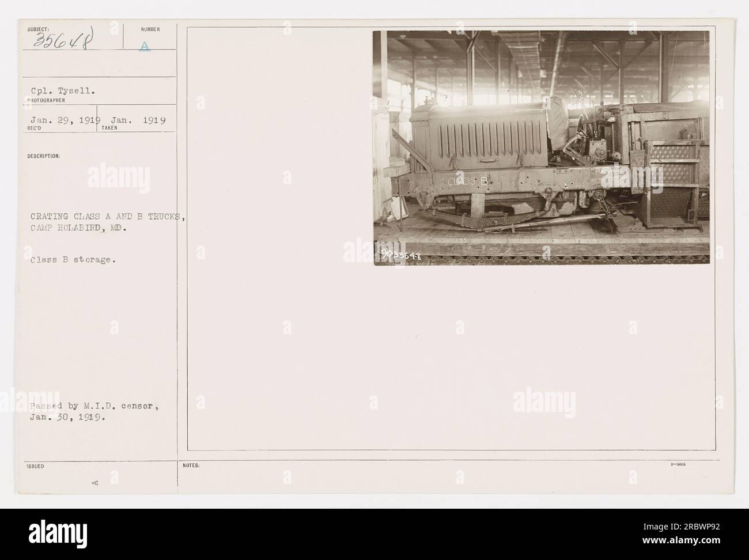Image resolution: width=749 pixels, height=560 pixels.
Task: Click the Class B storage caption
Action: [73, 259]
